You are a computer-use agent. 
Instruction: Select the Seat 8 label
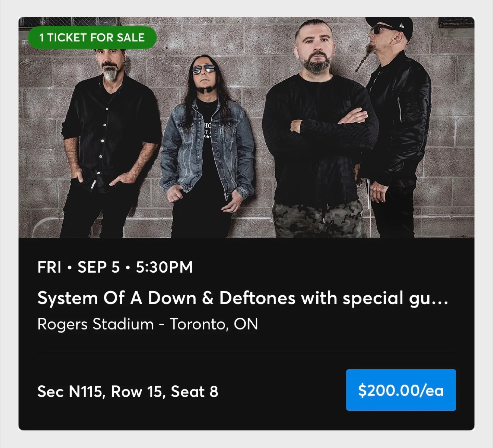click(194, 391)
